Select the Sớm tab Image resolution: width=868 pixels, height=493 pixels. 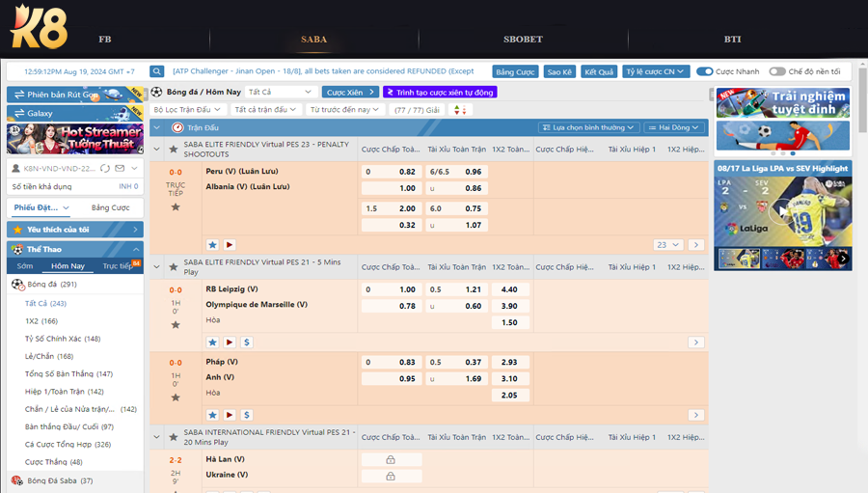pyautogui.click(x=25, y=266)
